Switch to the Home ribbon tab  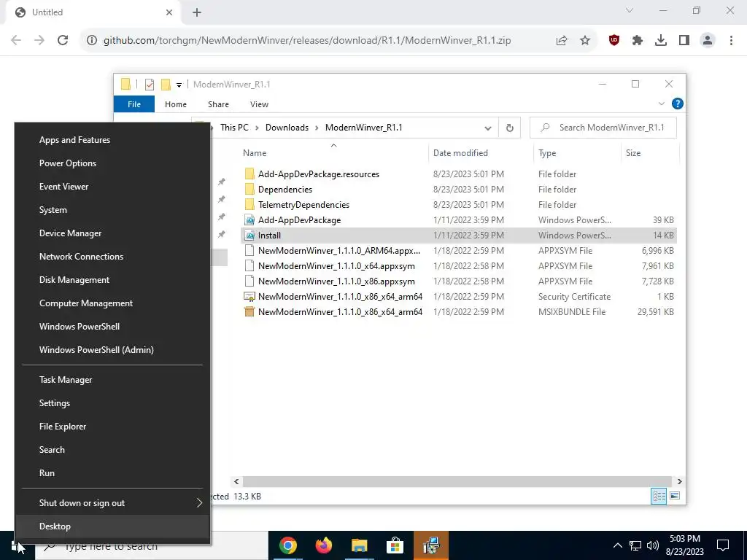click(176, 104)
